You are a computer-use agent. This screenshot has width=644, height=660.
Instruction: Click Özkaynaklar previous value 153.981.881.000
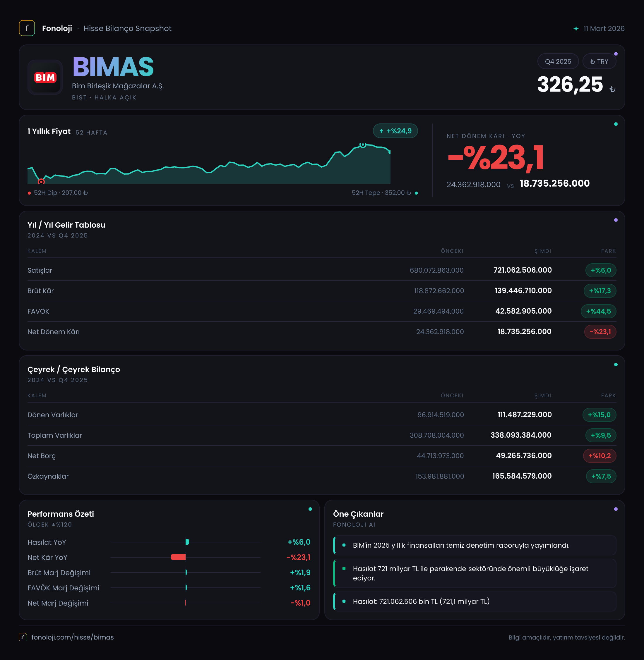pyautogui.click(x=439, y=476)
